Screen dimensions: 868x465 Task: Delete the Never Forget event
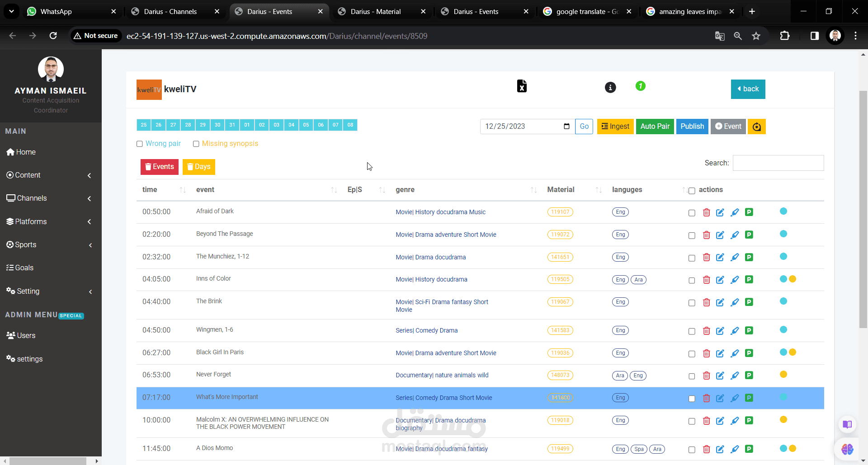click(706, 376)
